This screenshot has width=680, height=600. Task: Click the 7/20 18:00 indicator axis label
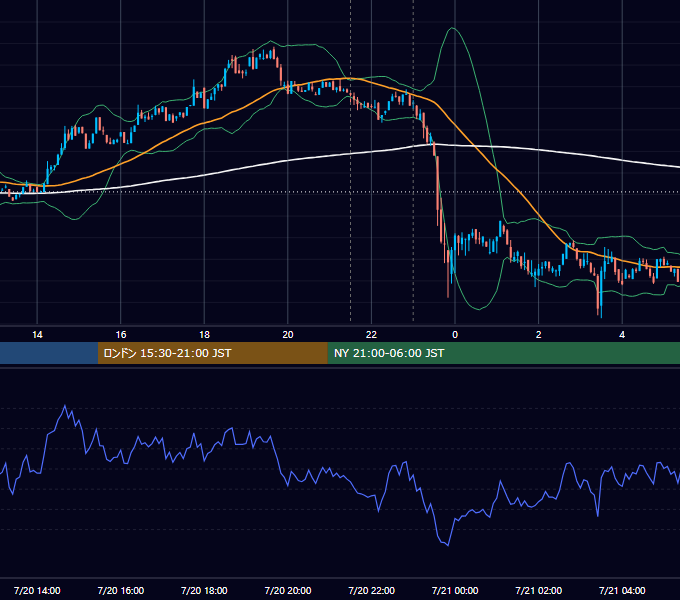tap(204, 590)
